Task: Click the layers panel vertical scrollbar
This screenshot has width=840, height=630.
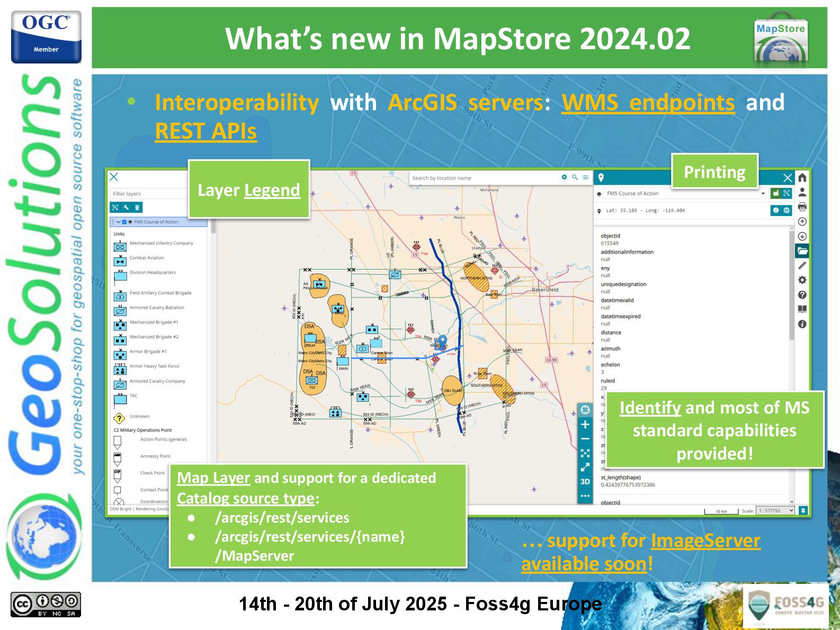Action: [x=213, y=228]
